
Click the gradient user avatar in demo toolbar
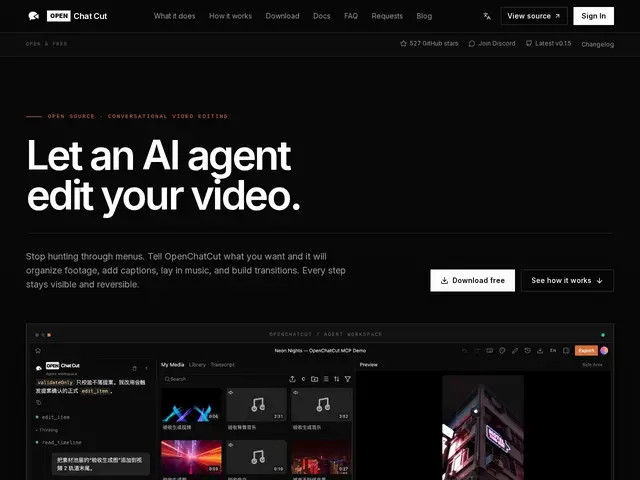click(604, 351)
